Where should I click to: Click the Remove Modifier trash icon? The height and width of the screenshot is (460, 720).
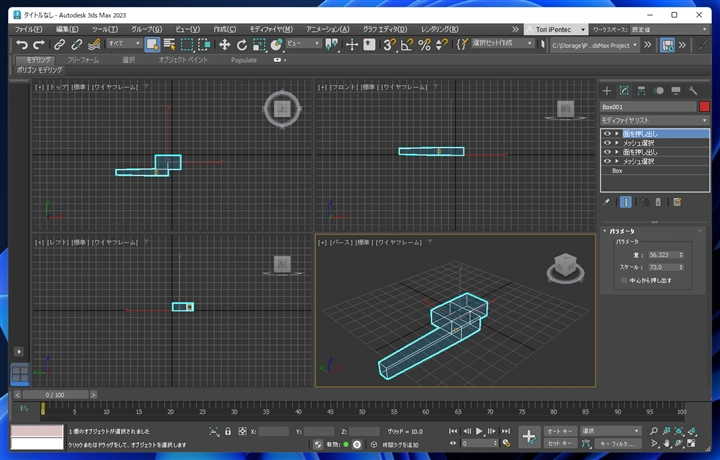tap(658, 202)
